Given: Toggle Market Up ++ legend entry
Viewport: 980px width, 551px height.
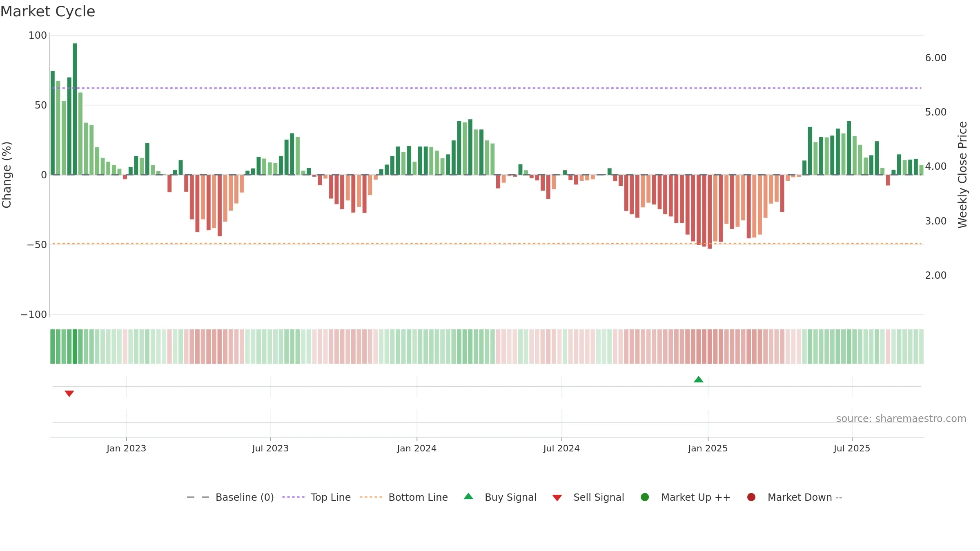Looking at the screenshot, I should point(686,498).
